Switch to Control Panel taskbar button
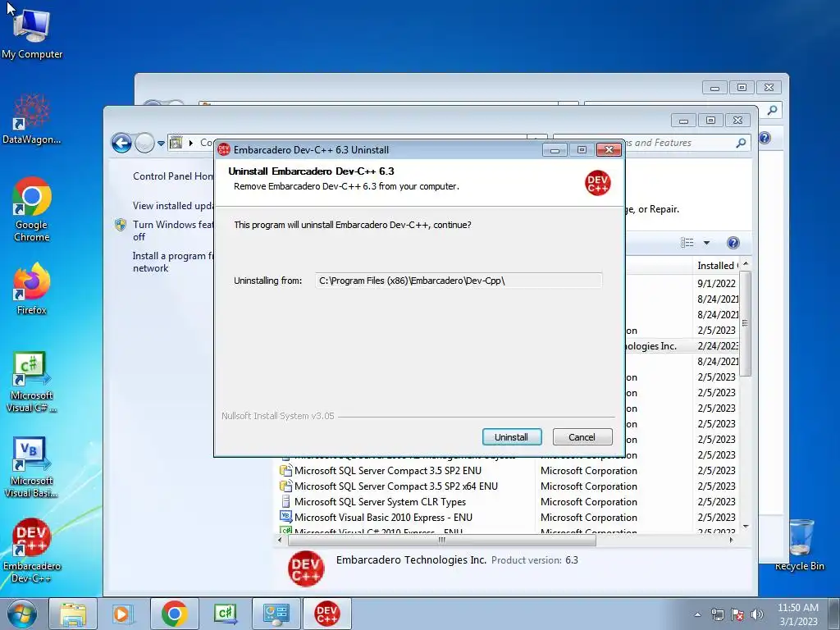Viewport: 840px width, 630px height. coord(276,614)
